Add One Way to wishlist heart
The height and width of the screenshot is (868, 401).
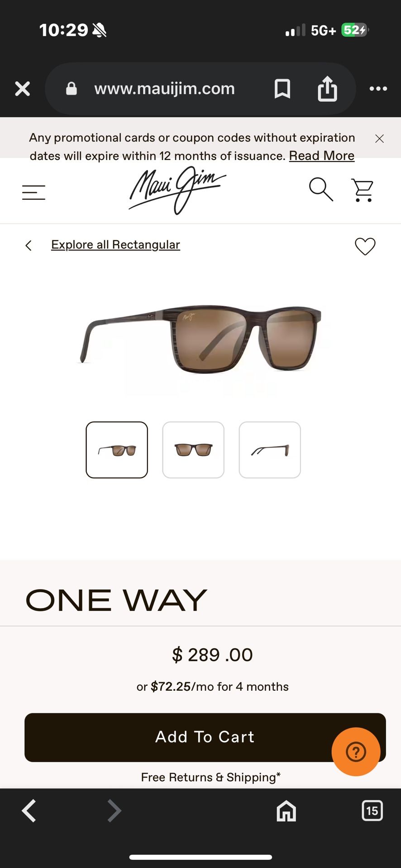[x=365, y=246]
